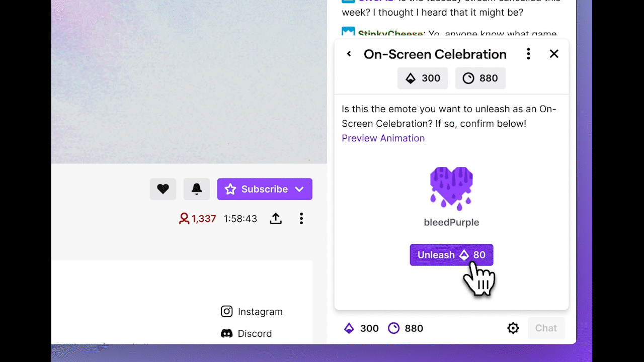Image resolution: width=644 pixels, height=362 pixels.
Task: Click the heart follow icon button
Action: click(163, 189)
